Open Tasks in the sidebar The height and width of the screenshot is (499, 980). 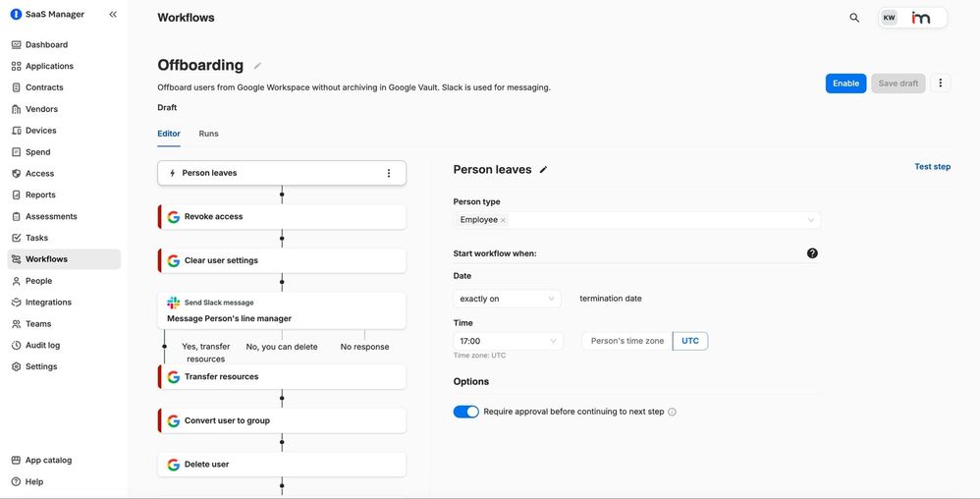click(x=64, y=238)
